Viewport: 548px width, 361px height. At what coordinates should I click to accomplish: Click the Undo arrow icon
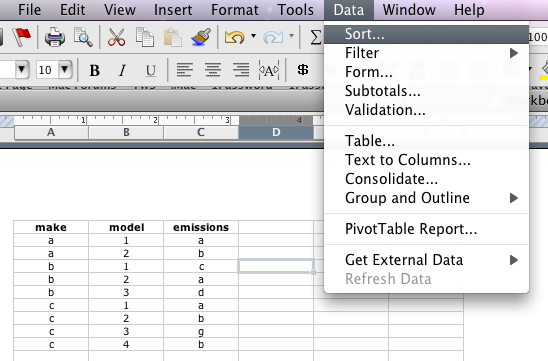point(235,37)
